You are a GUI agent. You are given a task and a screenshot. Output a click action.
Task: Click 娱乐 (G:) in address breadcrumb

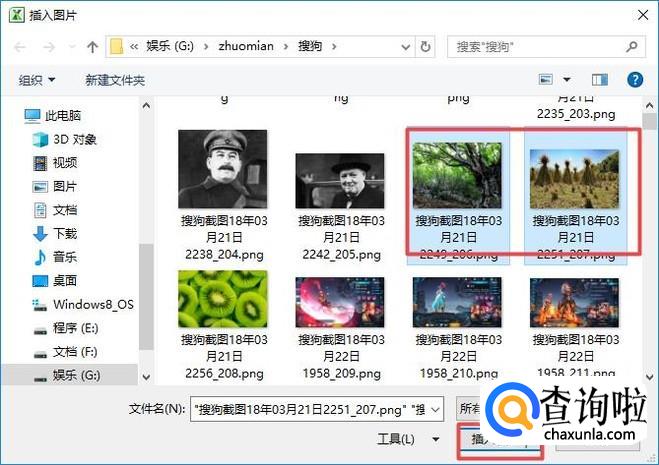click(170, 46)
